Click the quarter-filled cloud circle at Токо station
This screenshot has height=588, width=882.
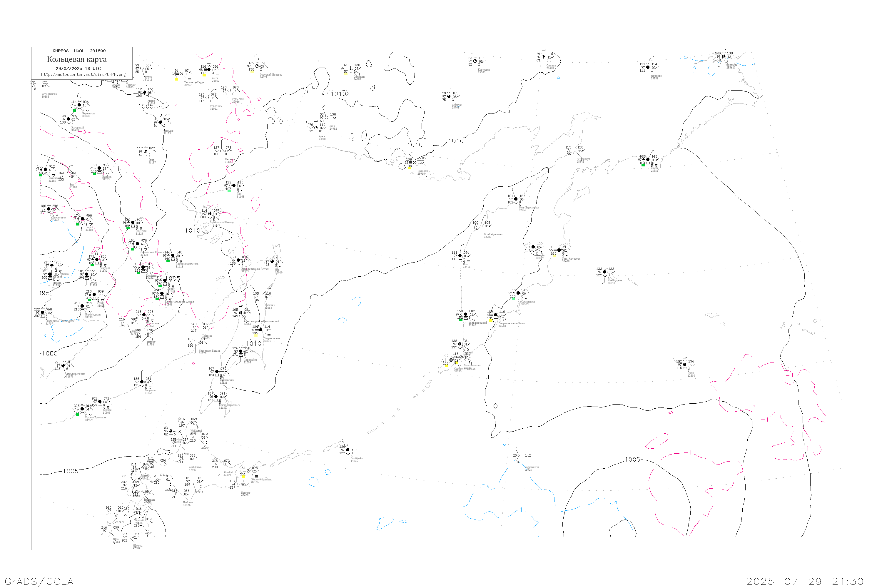(146, 151)
